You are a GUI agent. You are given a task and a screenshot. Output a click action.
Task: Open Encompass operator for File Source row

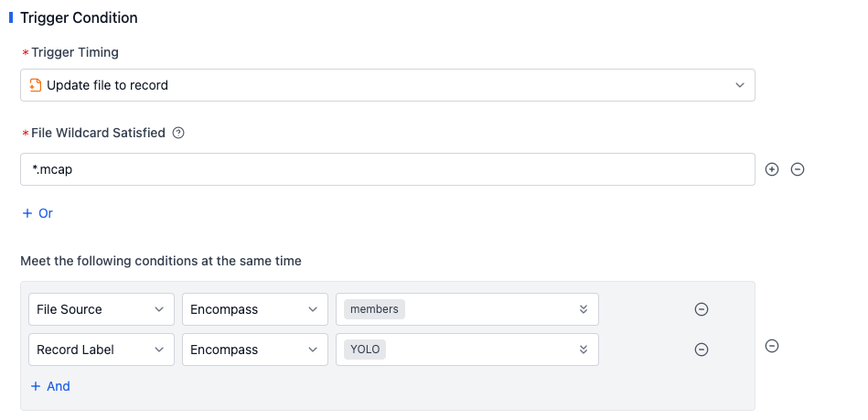click(x=255, y=309)
